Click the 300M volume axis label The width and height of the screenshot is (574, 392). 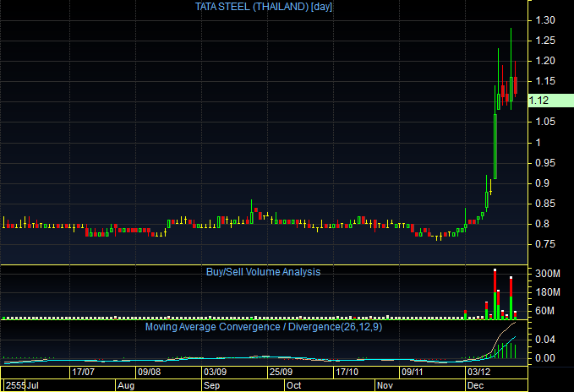tap(548, 274)
